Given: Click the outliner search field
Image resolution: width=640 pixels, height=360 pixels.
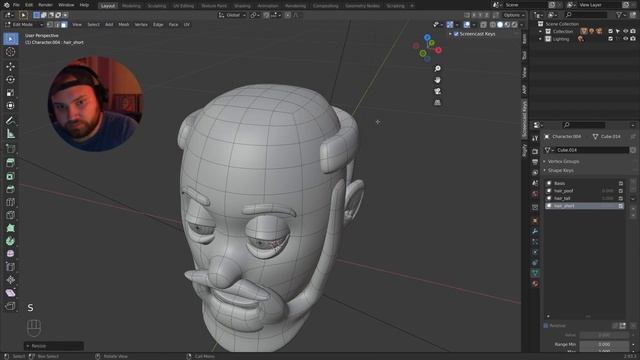Looking at the screenshot, I should point(586,15).
